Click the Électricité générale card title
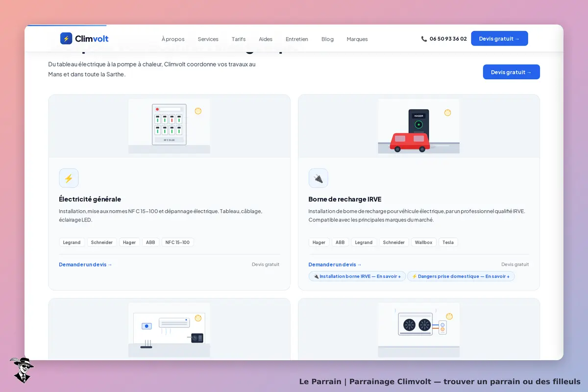 point(90,199)
